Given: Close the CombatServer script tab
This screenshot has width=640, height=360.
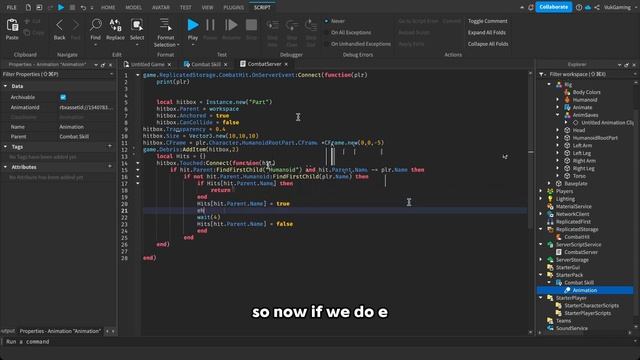Looking at the screenshot, I should (286, 64).
